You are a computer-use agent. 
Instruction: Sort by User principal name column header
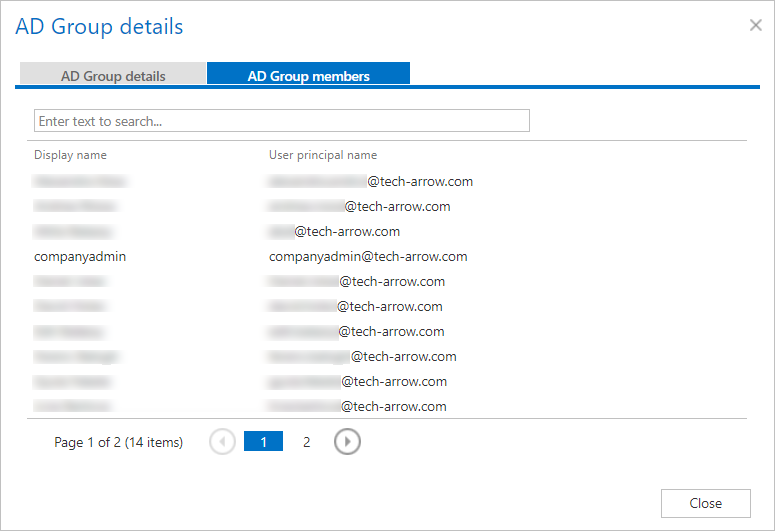click(x=322, y=155)
